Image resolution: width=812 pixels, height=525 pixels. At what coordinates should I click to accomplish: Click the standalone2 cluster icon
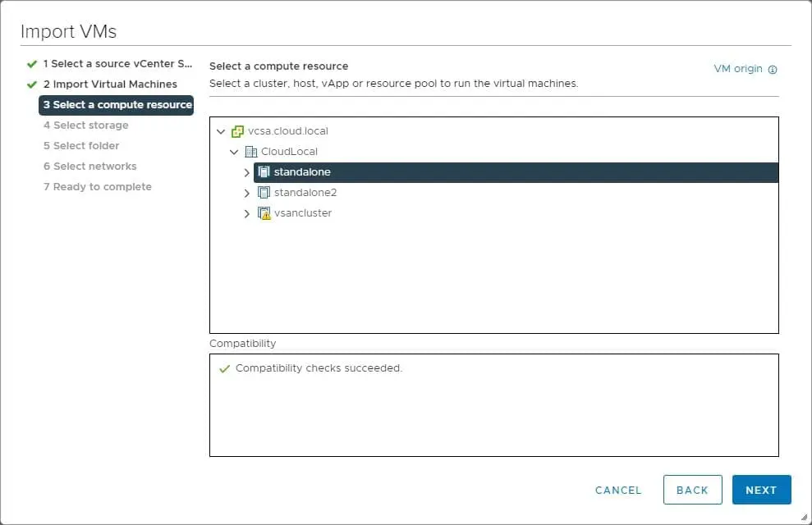coord(264,193)
